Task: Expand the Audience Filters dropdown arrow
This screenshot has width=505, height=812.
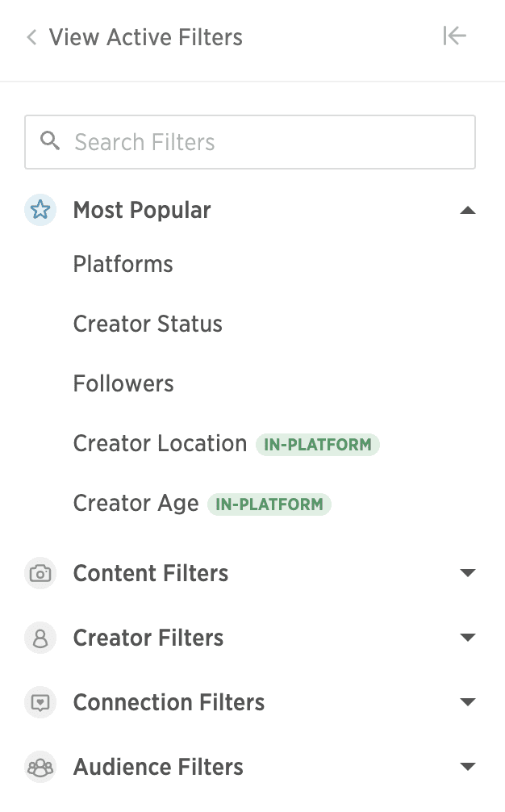Action: [468, 767]
